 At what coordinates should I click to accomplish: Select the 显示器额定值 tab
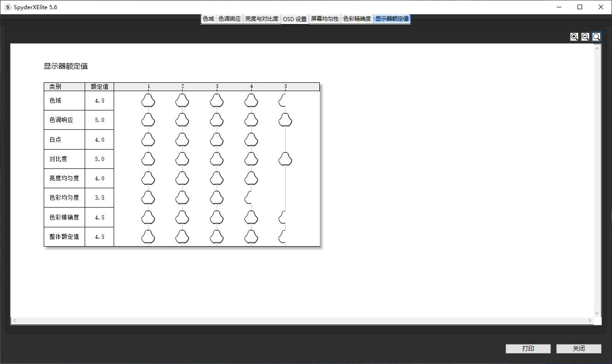tap(392, 19)
